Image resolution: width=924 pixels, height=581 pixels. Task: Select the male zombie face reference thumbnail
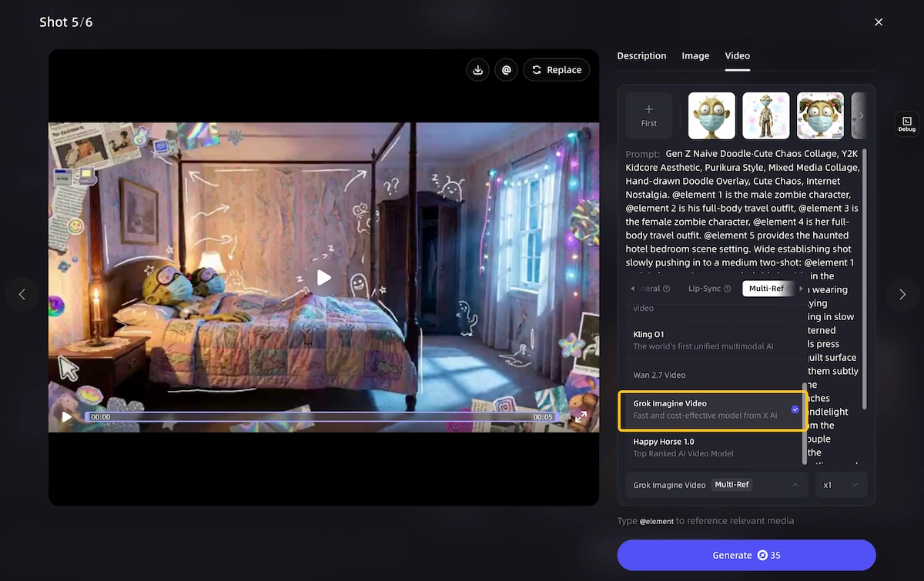tap(711, 115)
